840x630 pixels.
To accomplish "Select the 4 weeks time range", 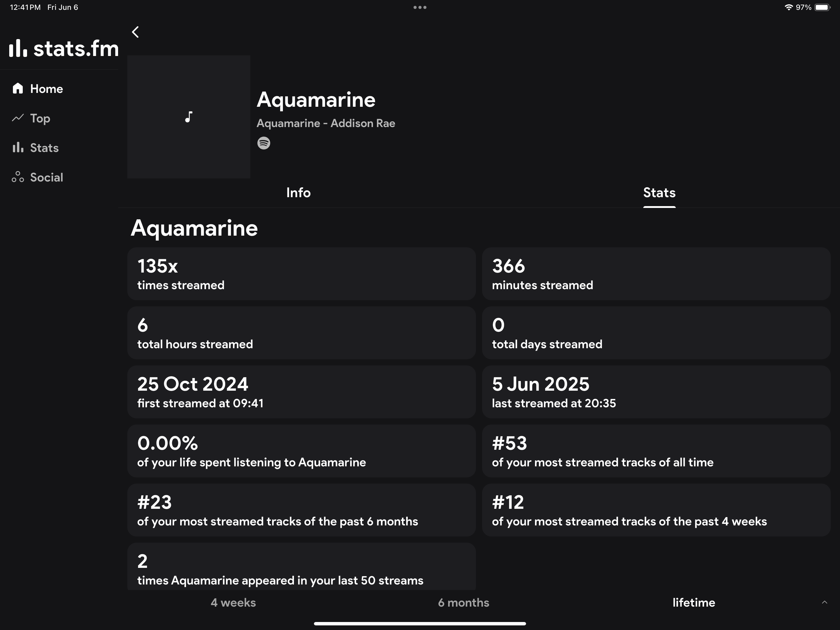I will (233, 603).
